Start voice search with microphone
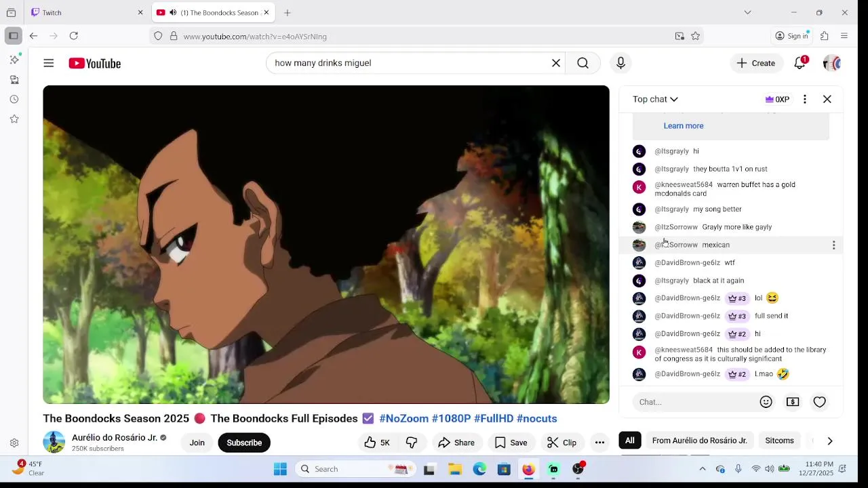The width and height of the screenshot is (868, 488). pos(620,63)
